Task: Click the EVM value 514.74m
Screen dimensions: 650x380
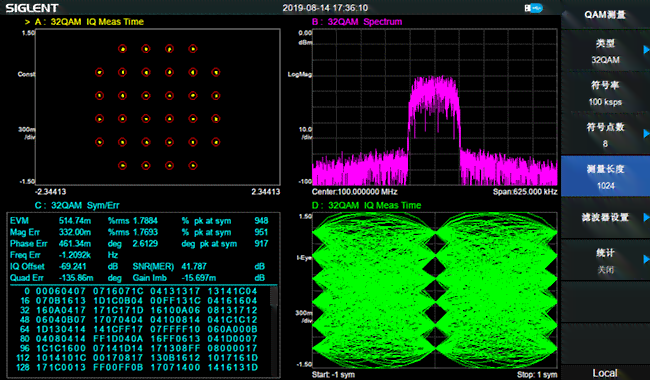Action: click(x=75, y=221)
